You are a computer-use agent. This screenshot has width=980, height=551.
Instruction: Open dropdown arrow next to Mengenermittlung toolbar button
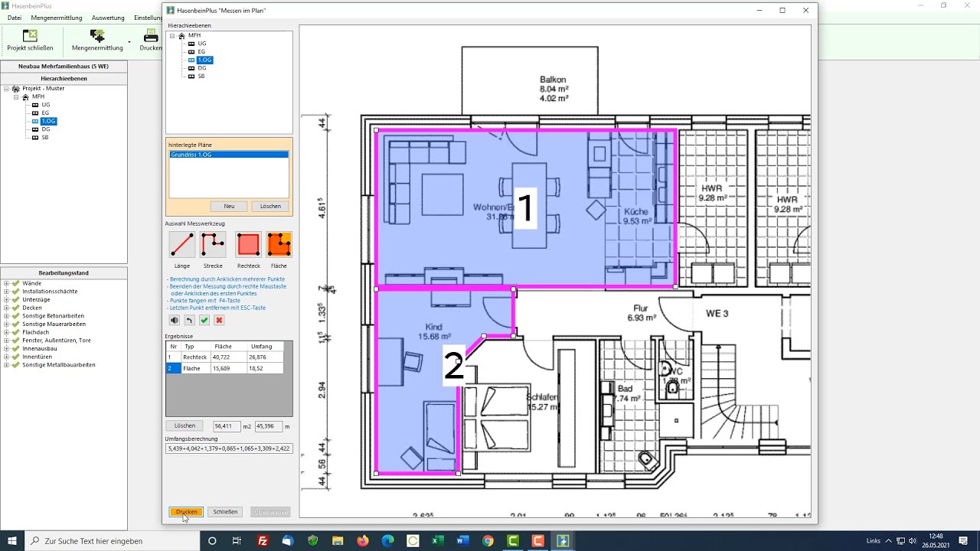point(129,41)
